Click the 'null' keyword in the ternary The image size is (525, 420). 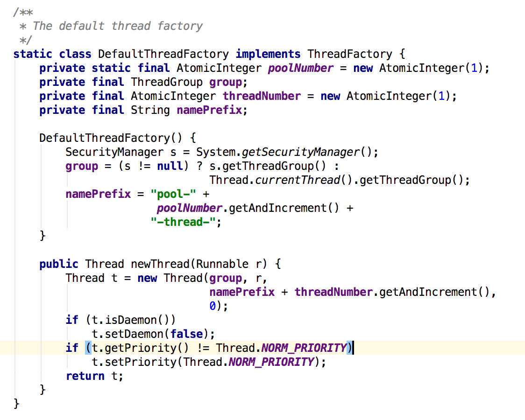click(x=170, y=166)
